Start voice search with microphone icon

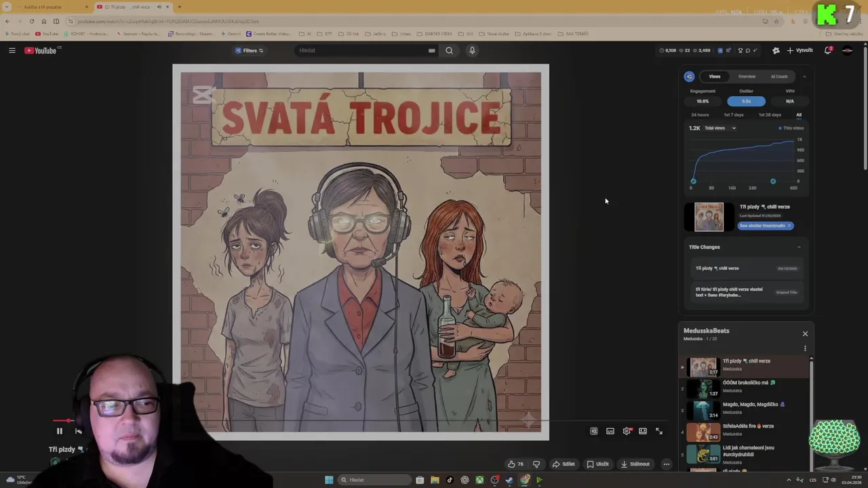472,50
